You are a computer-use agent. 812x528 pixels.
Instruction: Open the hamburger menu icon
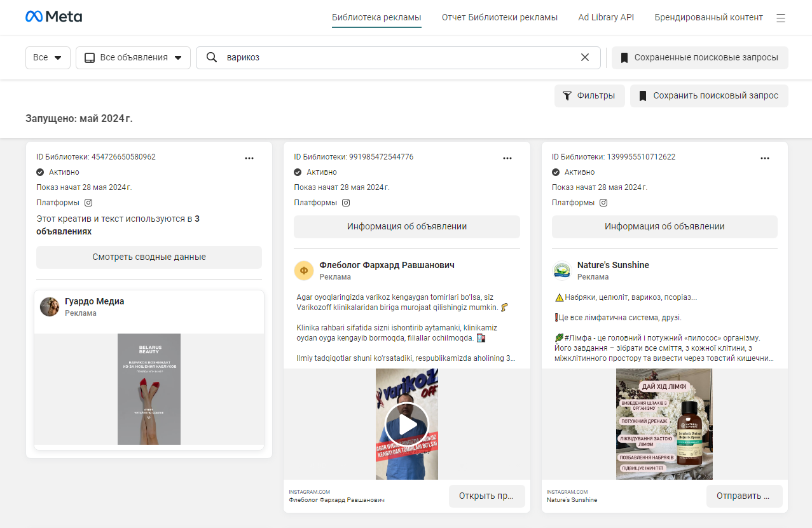point(781,18)
